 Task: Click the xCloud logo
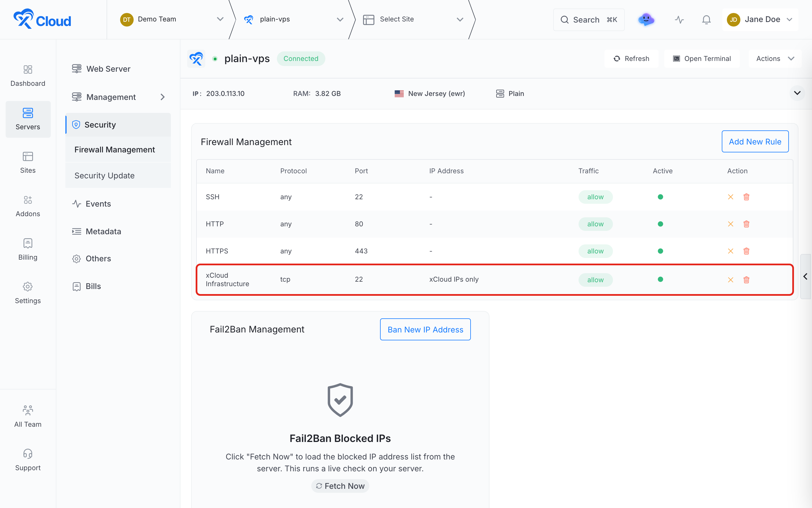pos(42,19)
